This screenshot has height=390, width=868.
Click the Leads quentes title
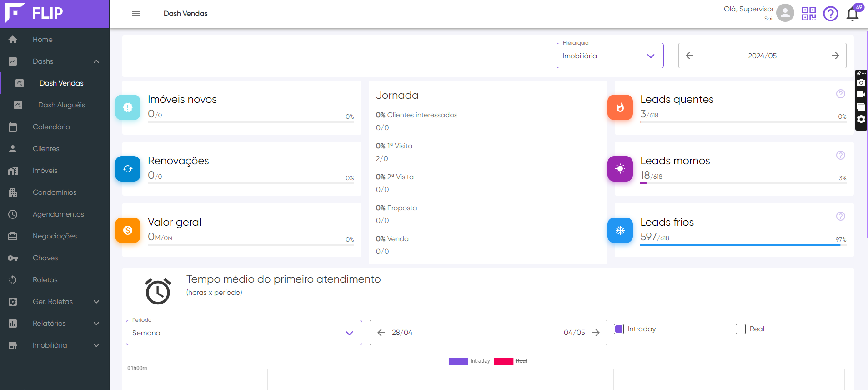[677, 99]
